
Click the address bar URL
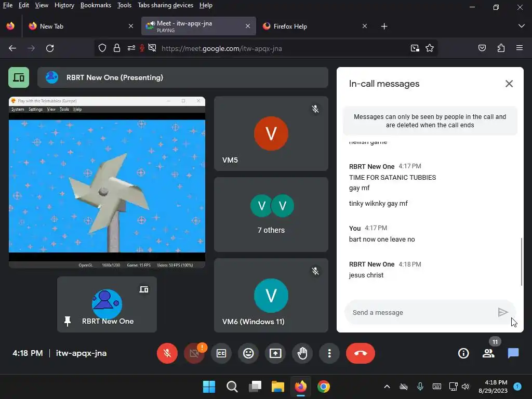coord(221,48)
